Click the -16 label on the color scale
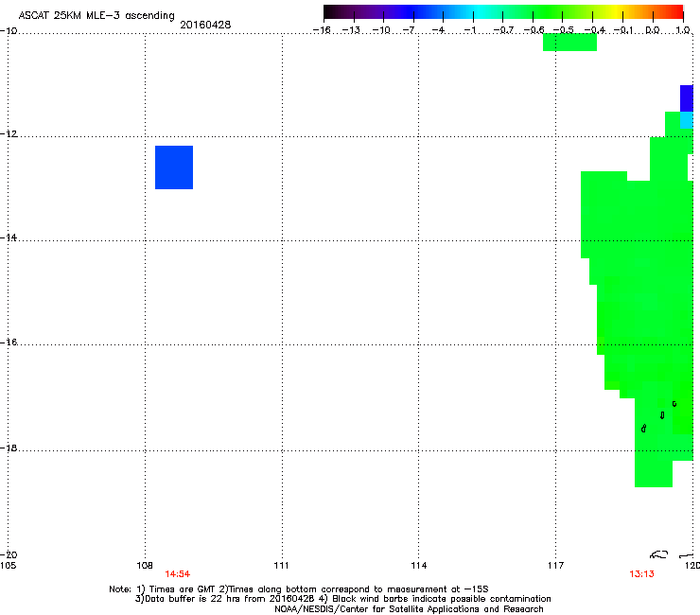Image resolution: width=700 pixels, height=615 pixels. tap(322, 30)
